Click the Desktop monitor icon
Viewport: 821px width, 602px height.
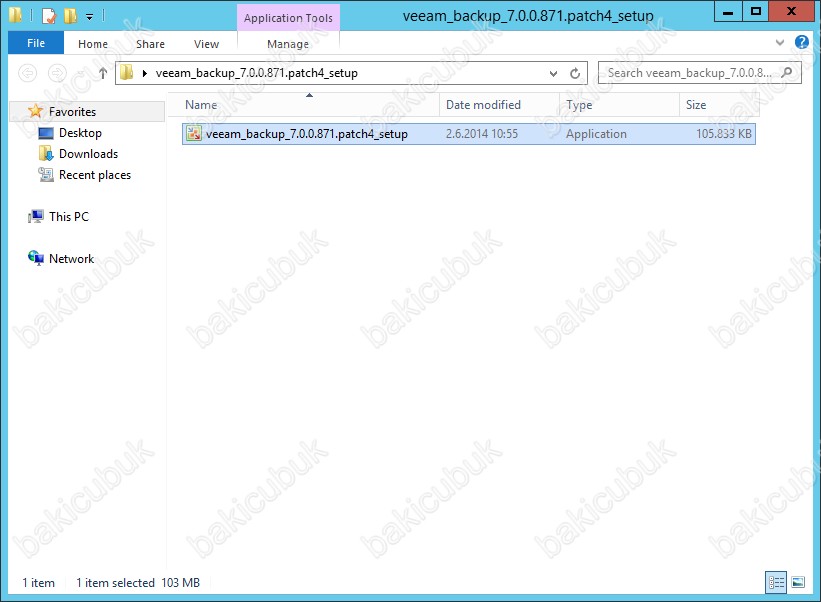click(x=46, y=133)
